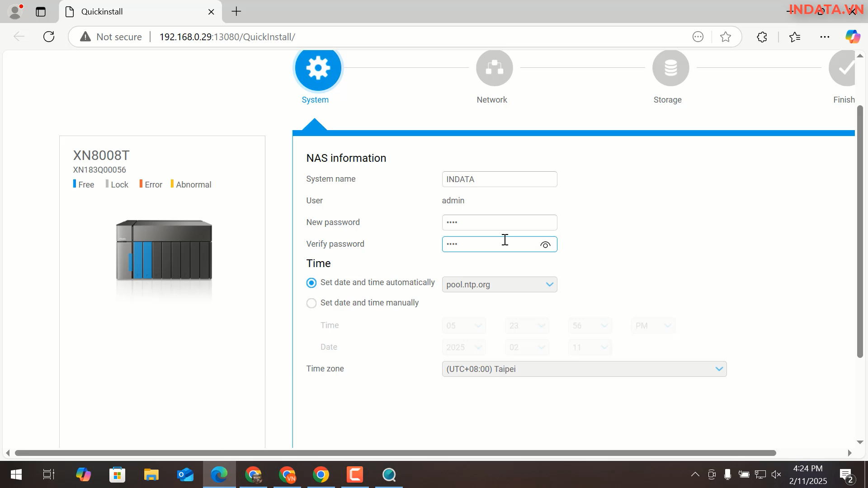Click the Storage step icon
Screen dimensions: 868x488
(x=670, y=68)
